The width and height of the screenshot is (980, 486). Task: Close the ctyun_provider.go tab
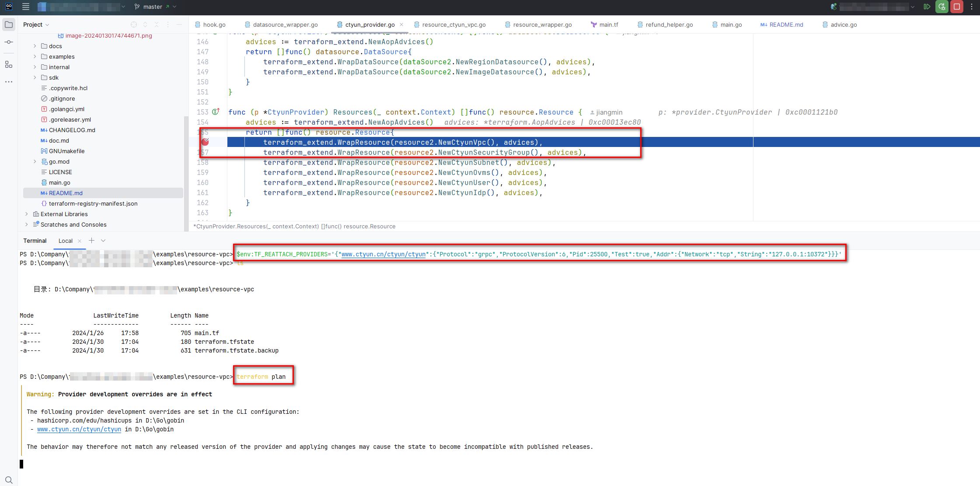tap(401, 24)
